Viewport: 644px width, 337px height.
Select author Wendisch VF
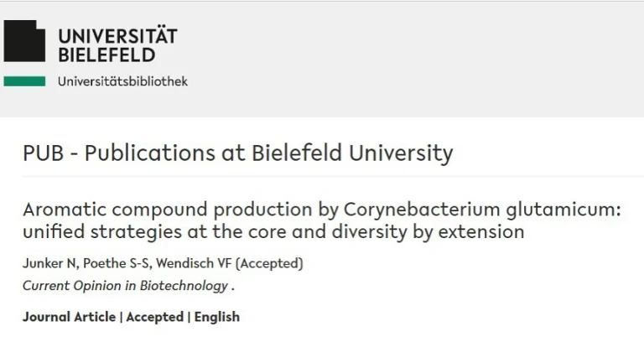(194, 263)
